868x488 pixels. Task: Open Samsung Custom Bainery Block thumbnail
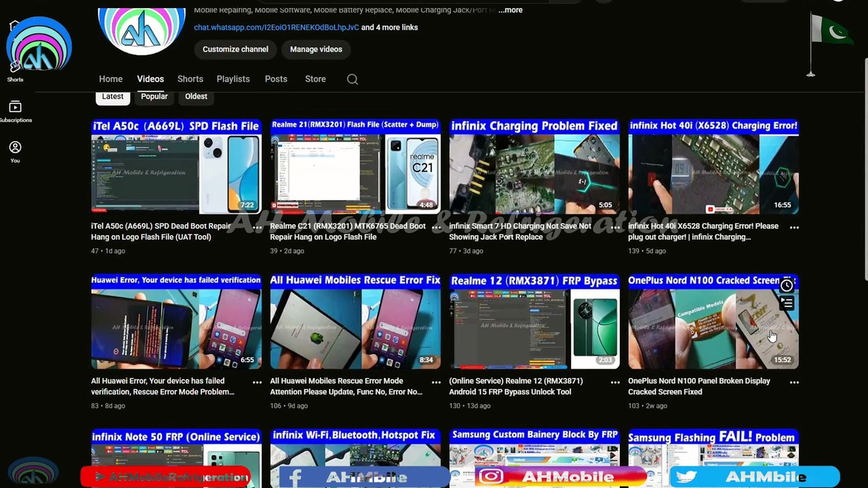tap(534, 458)
